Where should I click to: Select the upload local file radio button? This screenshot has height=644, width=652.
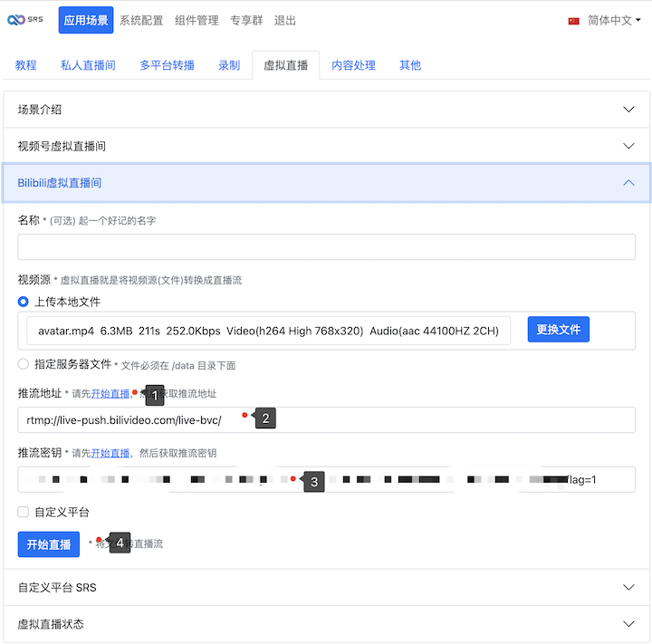[x=24, y=302]
